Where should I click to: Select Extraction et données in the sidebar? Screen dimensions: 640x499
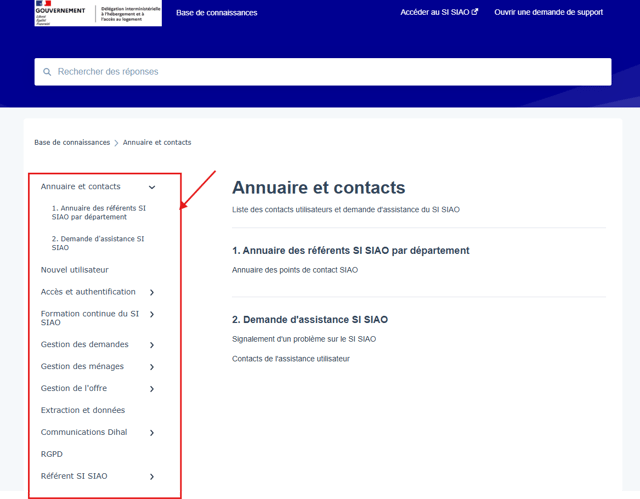point(83,410)
